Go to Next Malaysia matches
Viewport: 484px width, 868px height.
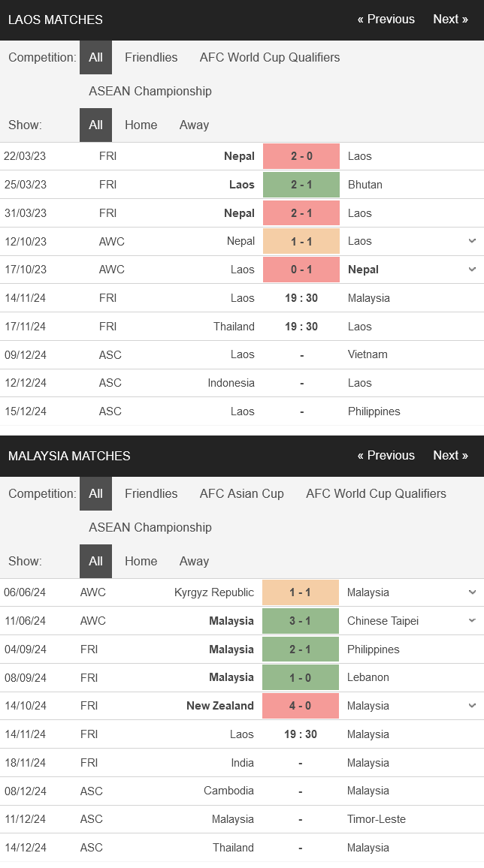(450, 456)
